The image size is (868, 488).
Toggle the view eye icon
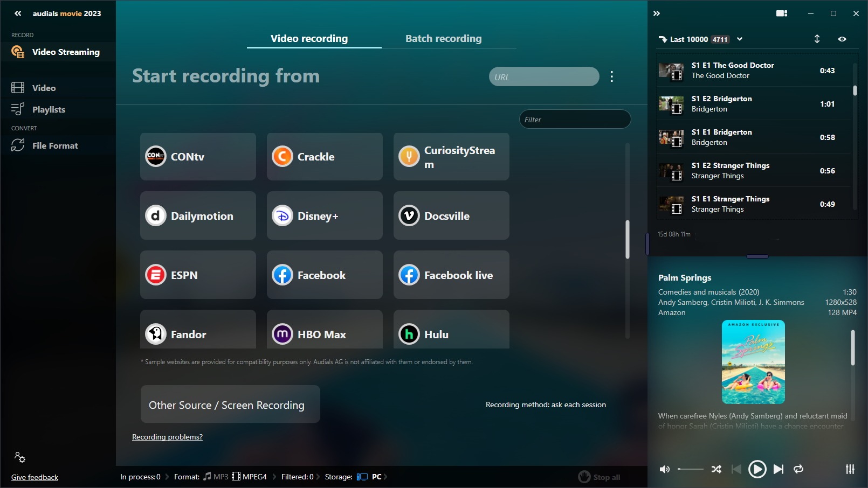pos(842,39)
